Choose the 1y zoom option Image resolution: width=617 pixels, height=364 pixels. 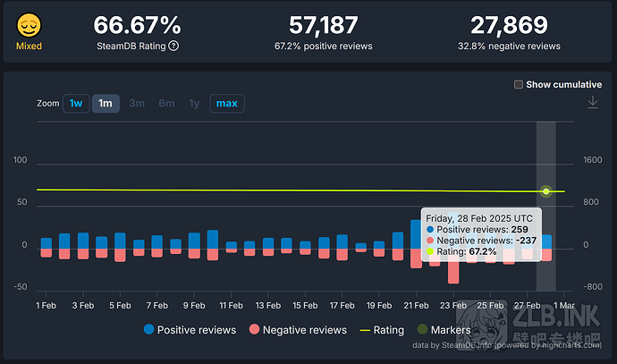[194, 104]
